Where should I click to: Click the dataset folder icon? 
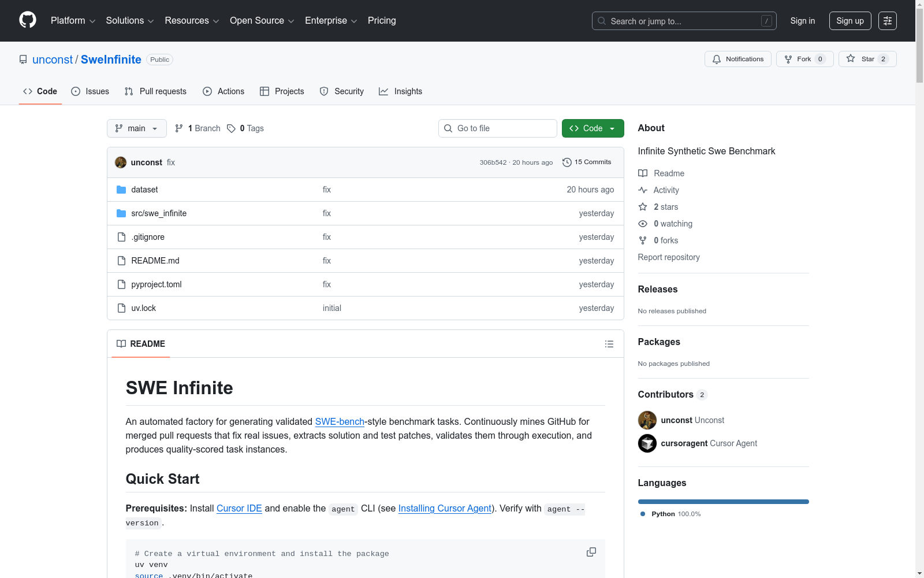pos(121,190)
